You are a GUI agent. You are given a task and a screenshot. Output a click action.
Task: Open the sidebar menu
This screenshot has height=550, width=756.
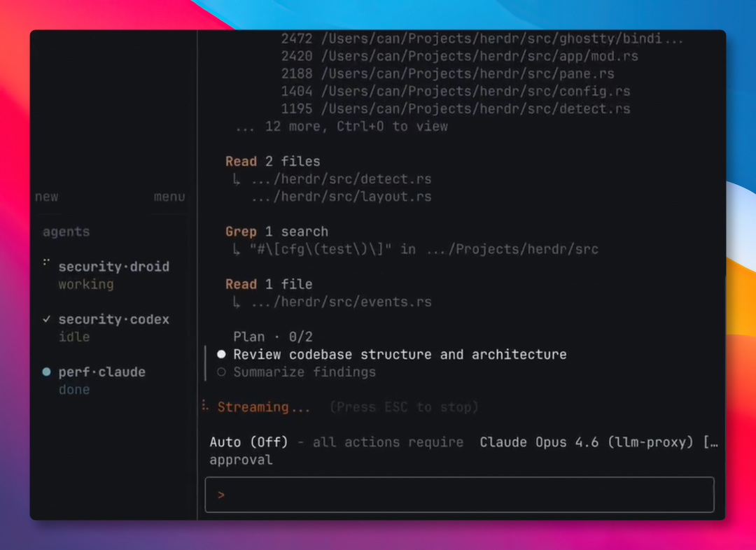pyautogui.click(x=169, y=197)
